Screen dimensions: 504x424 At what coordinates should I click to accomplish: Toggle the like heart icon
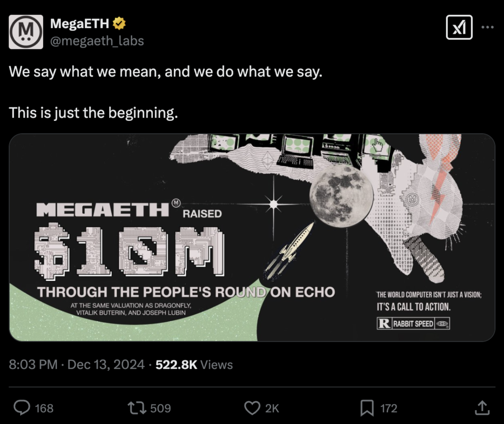252,408
